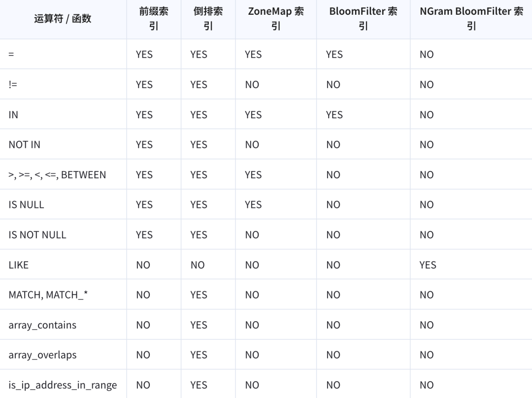The image size is (532, 398).
Task: Click YES in the MATCH, MATCH_* row
Action: click(199, 295)
